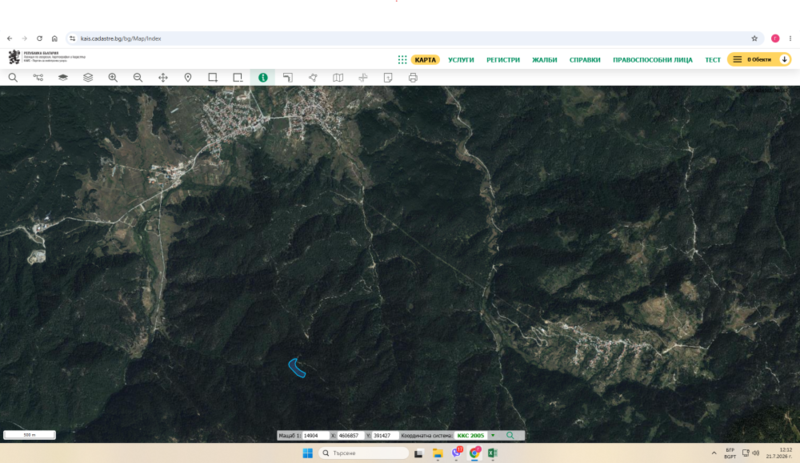Select the rectangle add-selection tool
Screen dimensions: 800x463
(213, 78)
